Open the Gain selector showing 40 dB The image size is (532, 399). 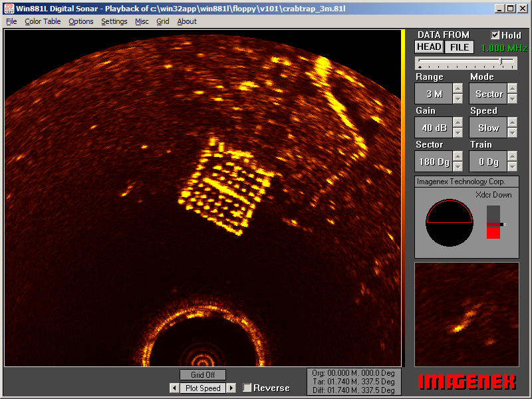click(x=434, y=128)
